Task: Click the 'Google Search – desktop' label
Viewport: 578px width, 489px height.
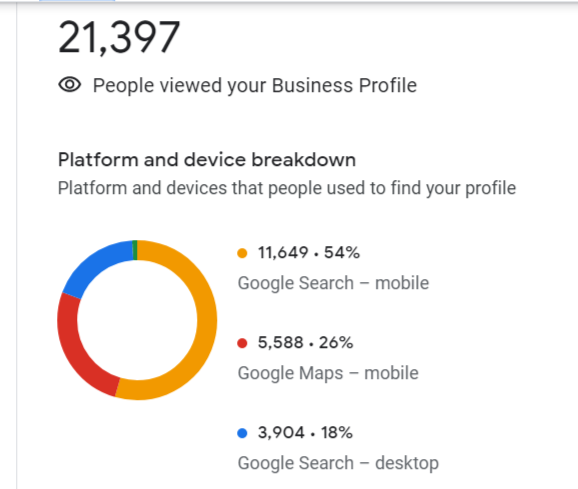Action: [x=338, y=463]
